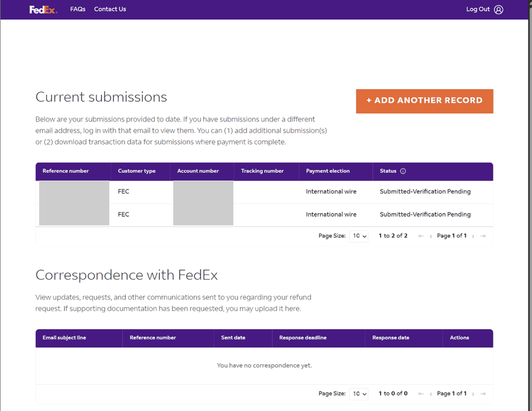This screenshot has height=411, width=532.
Task: Go to next page in Current submissions pagination
Action: (x=473, y=236)
